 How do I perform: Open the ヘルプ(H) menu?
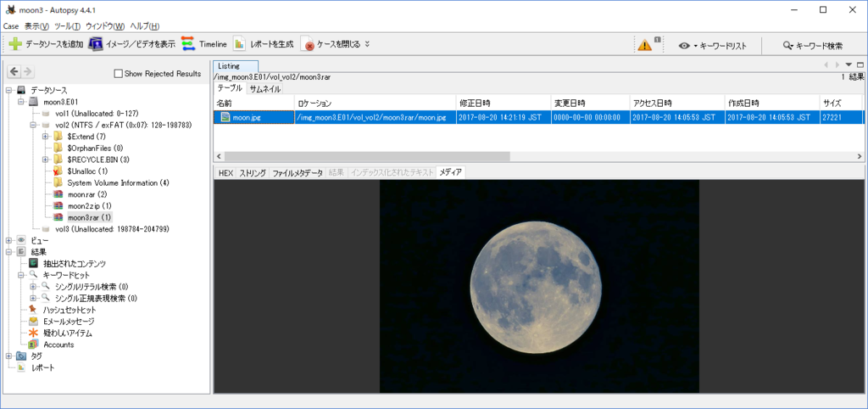pos(145,26)
